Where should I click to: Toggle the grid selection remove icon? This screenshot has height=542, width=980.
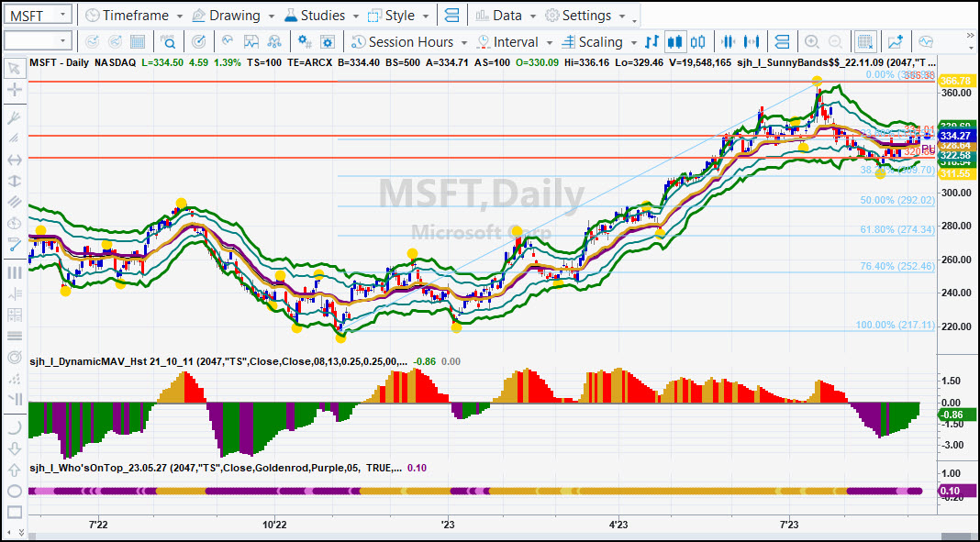[x=865, y=42]
